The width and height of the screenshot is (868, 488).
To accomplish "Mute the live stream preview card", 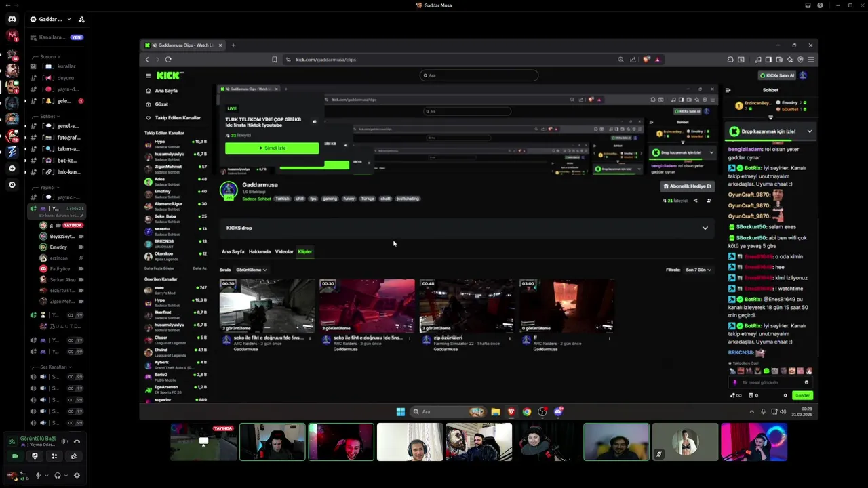I will [314, 121].
